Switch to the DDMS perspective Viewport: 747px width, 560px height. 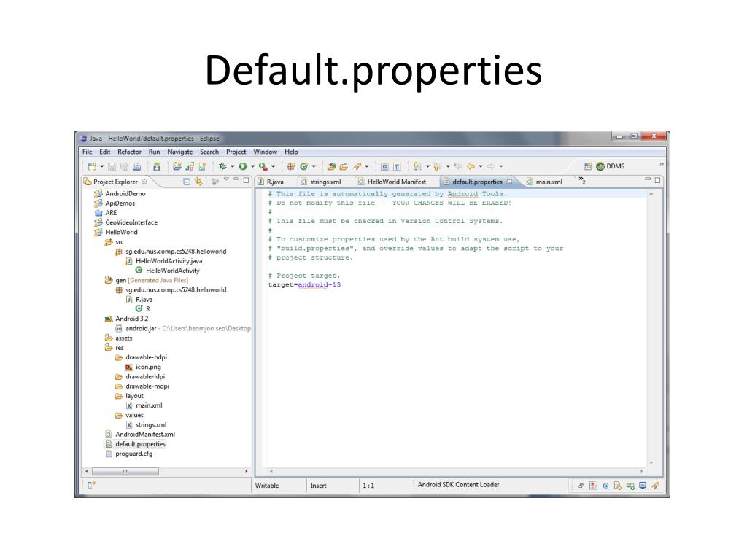[x=611, y=166]
